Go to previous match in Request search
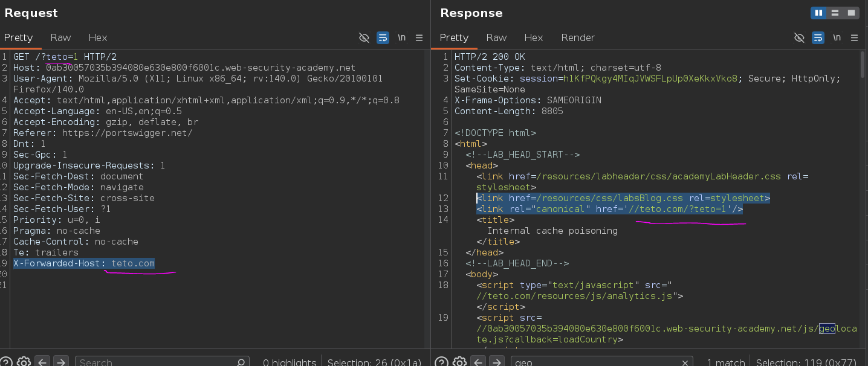This screenshot has width=868, height=366. [x=42, y=362]
